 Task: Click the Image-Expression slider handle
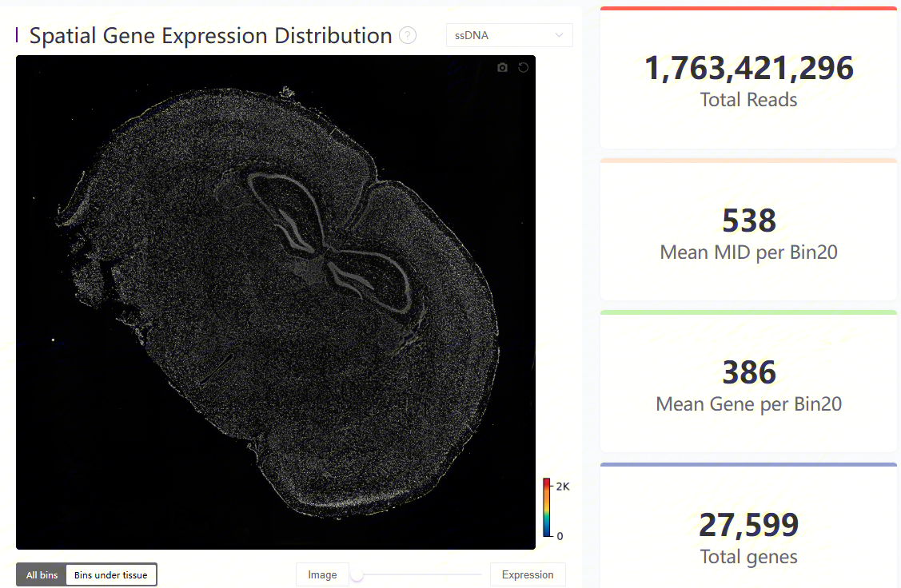357,574
